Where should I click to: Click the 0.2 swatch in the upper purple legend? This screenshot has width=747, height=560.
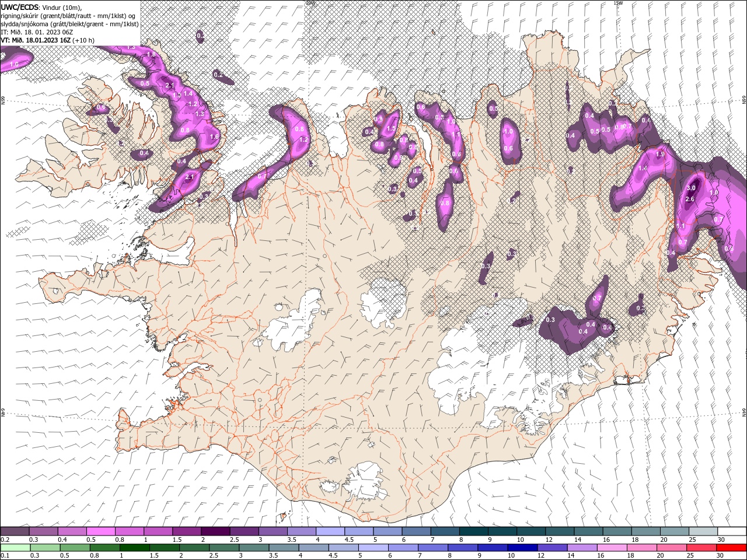pos(15,531)
